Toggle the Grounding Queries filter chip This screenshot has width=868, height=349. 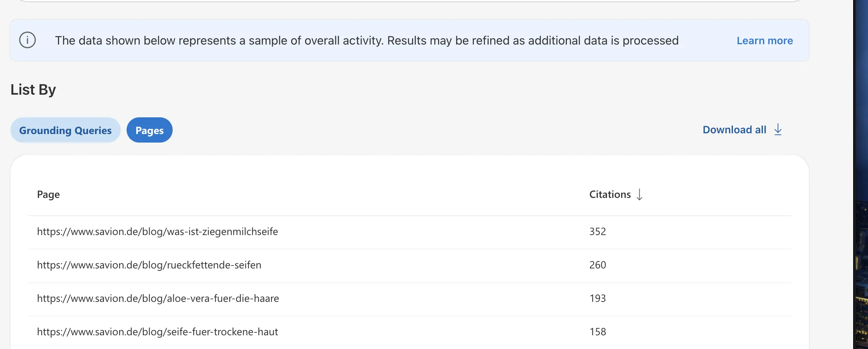pyautogui.click(x=65, y=130)
